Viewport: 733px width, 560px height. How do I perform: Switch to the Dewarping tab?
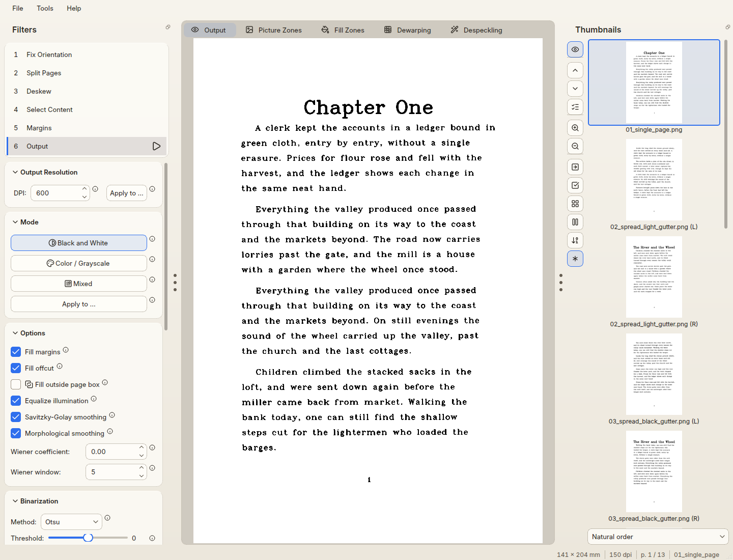click(x=407, y=30)
